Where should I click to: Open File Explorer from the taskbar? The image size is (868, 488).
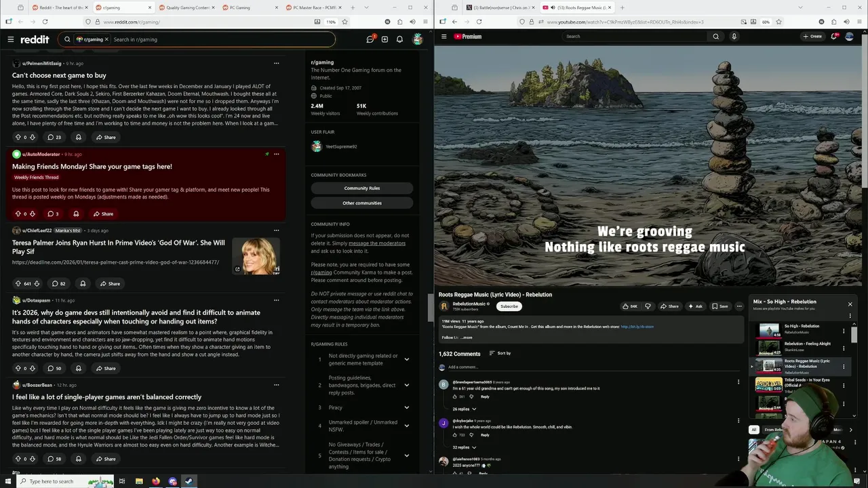click(139, 481)
